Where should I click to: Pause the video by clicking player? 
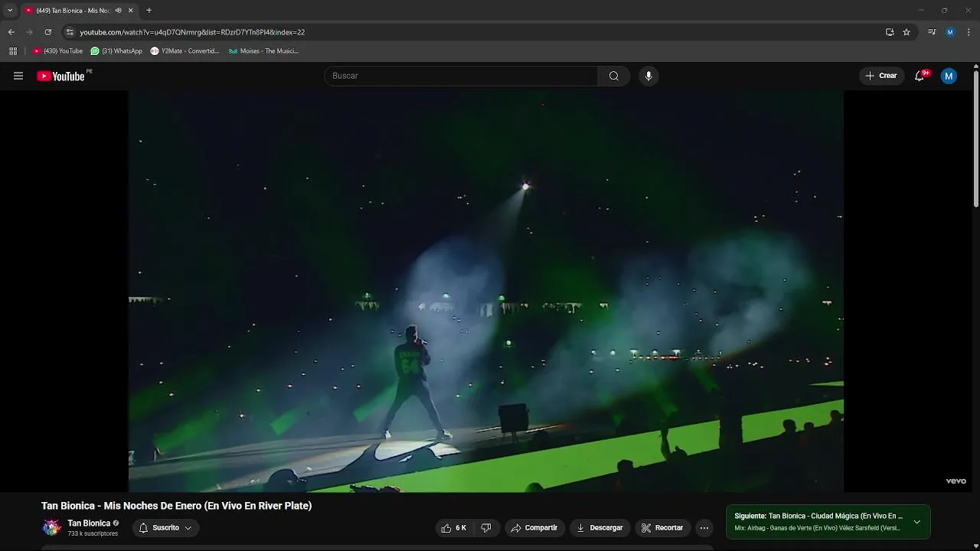pos(485,291)
